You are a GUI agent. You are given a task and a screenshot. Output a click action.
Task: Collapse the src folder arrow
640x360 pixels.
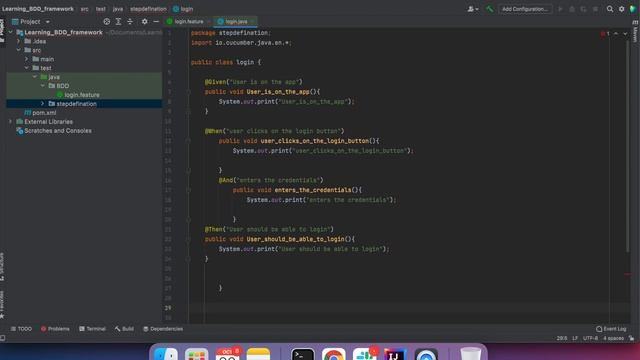[x=19, y=50]
